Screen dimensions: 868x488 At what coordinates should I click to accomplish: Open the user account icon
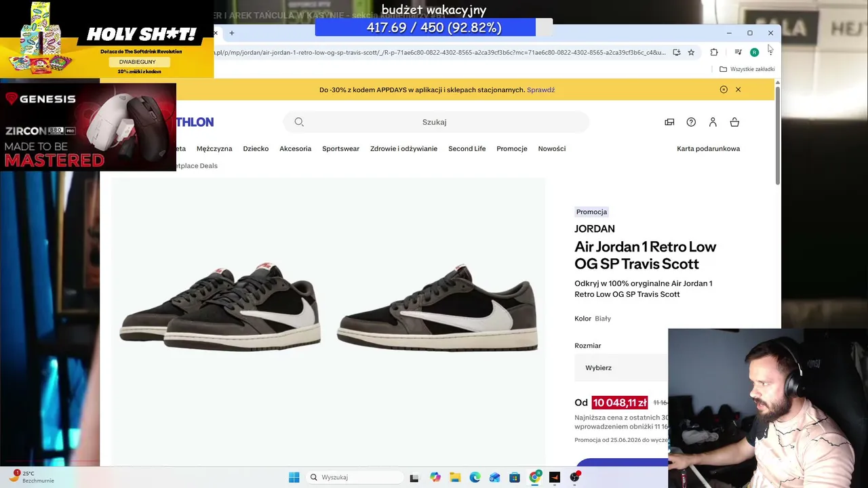(x=713, y=122)
